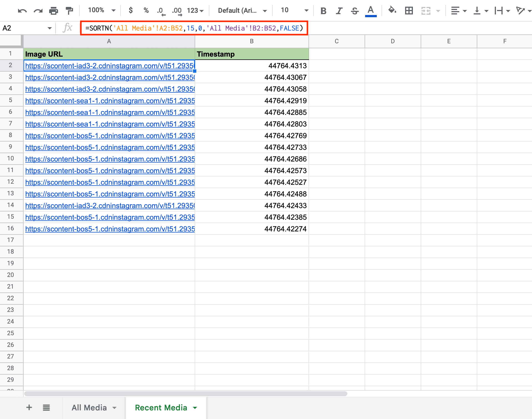The image size is (532, 419).
Task: Switch to the All Media sheet tab
Action: (x=89, y=407)
